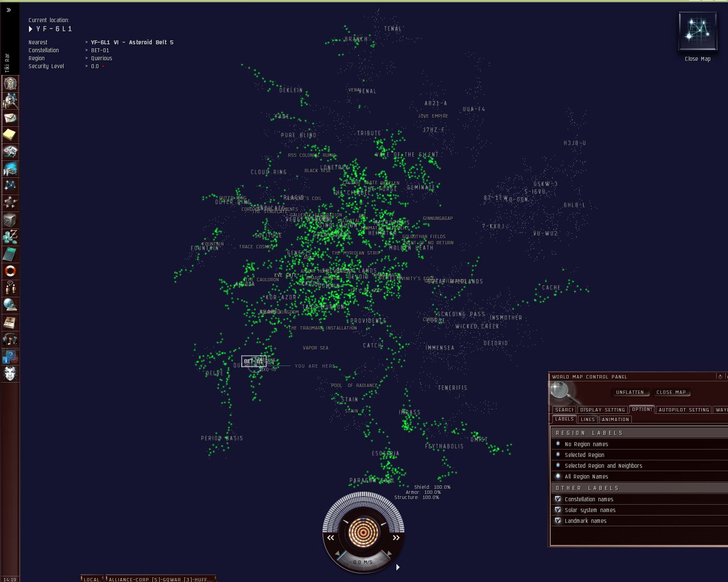
Task: Click the DEKLEIN region label on map
Action: tap(291, 90)
